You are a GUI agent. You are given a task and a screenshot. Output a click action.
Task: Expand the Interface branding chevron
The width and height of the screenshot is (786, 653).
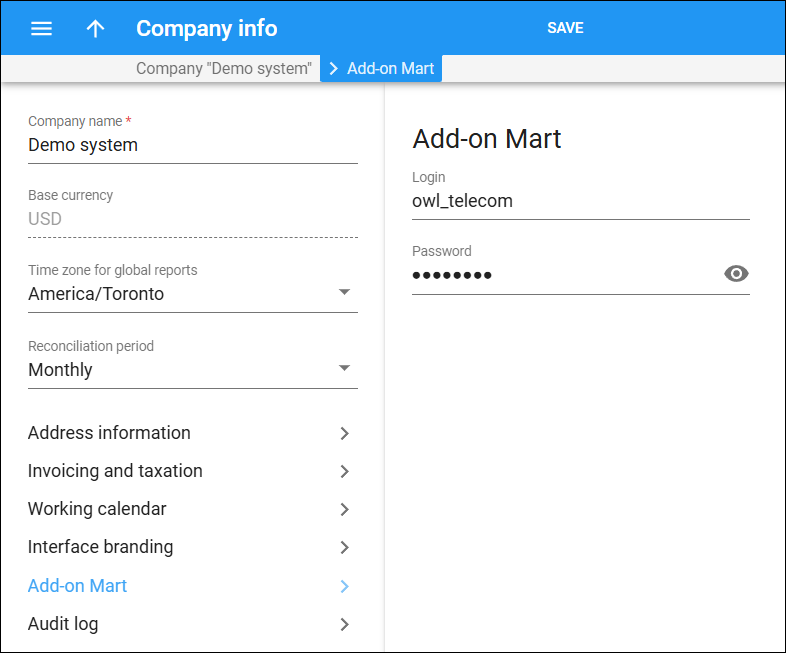point(344,548)
